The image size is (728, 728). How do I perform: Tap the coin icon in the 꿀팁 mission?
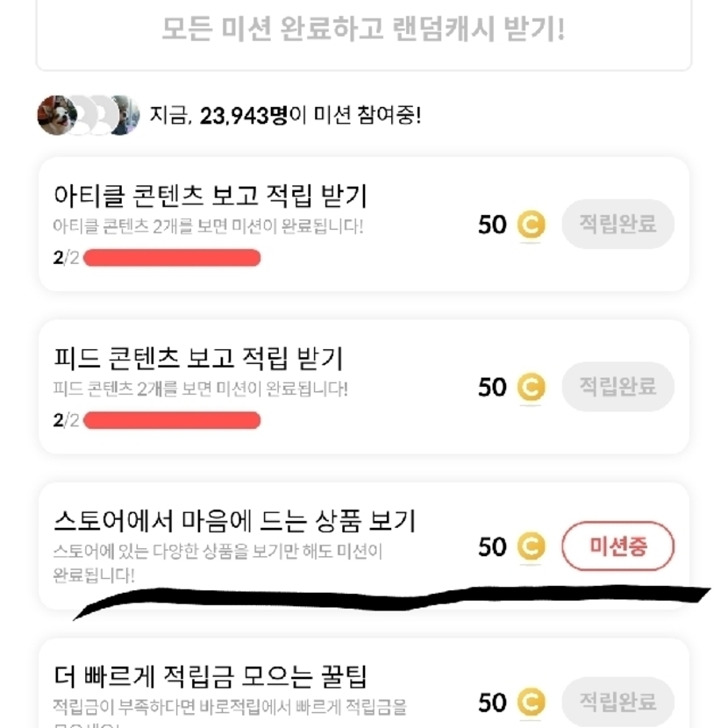point(530,702)
